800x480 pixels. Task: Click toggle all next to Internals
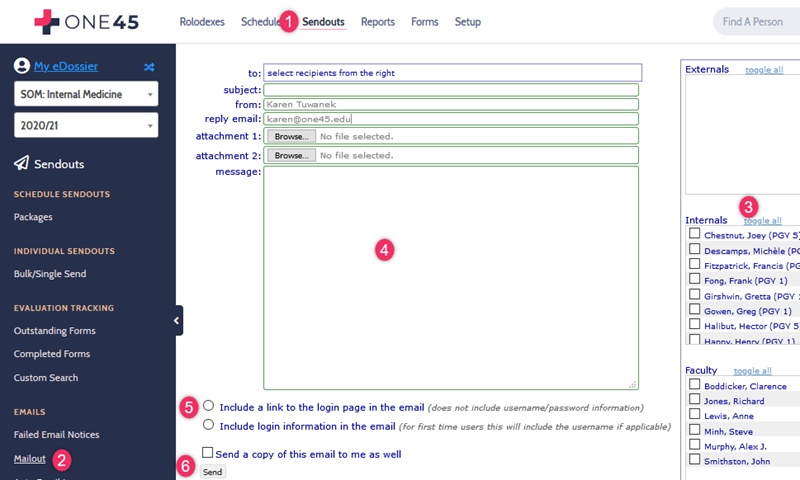[762, 220]
